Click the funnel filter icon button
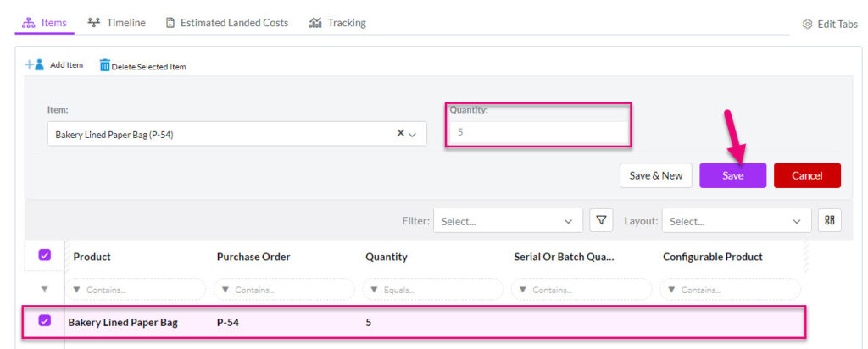The height and width of the screenshot is (349, 868). click(601, 220)
